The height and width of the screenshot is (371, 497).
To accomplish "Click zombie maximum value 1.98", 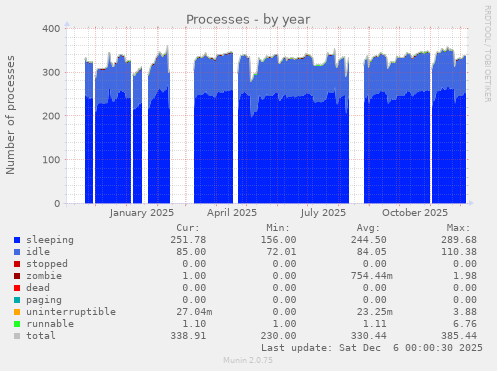I will pyautogui.click(x=465, y=276).
